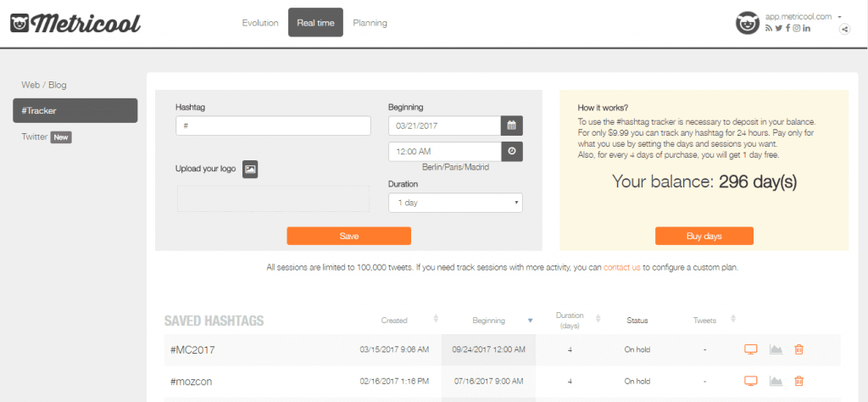This screenshot has height=402, width=868.
Task: Go to the Planning tab
Action: tap(370, 23)
